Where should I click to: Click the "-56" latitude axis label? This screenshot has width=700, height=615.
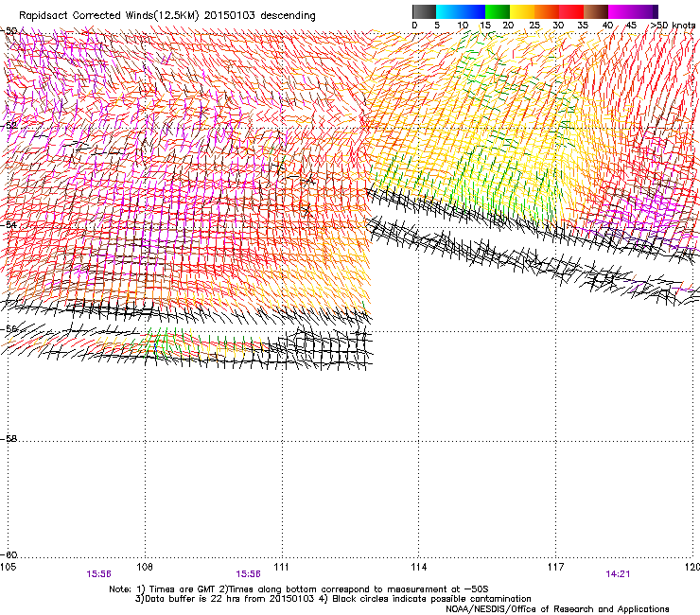pos(9,328)
